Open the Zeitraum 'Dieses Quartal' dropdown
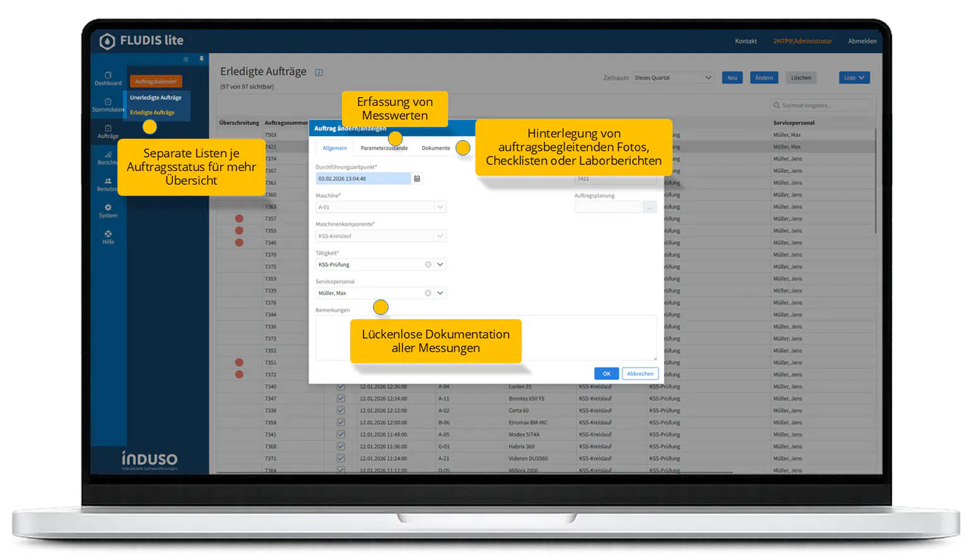The image size is (972, 560). pyautogui.click(x=673, y=78)
